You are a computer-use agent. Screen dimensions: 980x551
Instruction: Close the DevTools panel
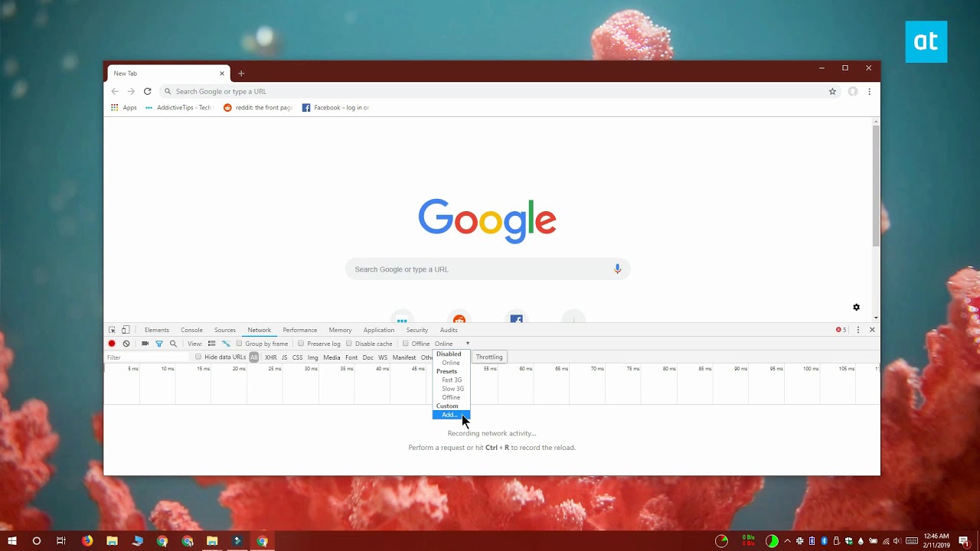click(872, 330)
